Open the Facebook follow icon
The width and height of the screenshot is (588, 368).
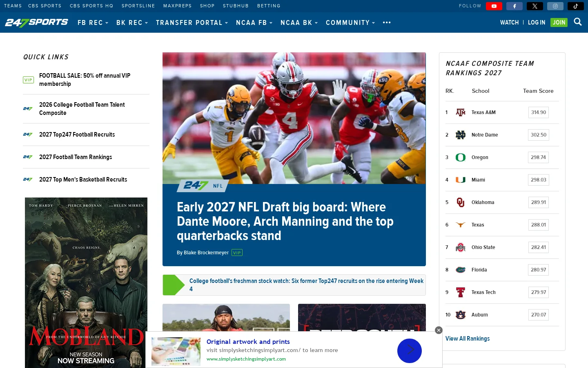coord(514,6)
